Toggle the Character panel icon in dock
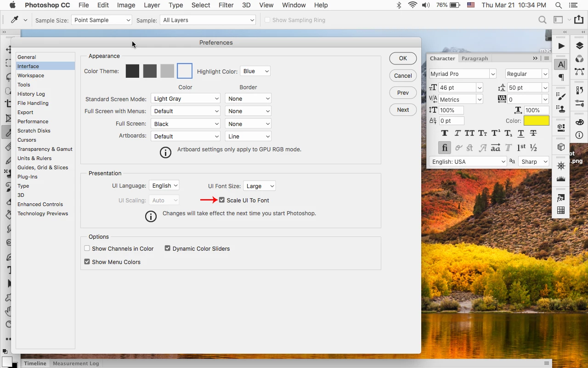Image resolution: width=588 pixels, height=368 pixels. point(561,65)
